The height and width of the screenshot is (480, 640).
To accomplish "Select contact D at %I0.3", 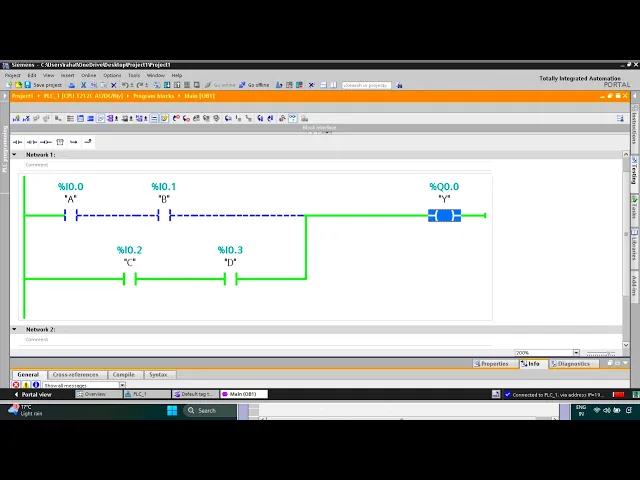I will tap(230, 279).
